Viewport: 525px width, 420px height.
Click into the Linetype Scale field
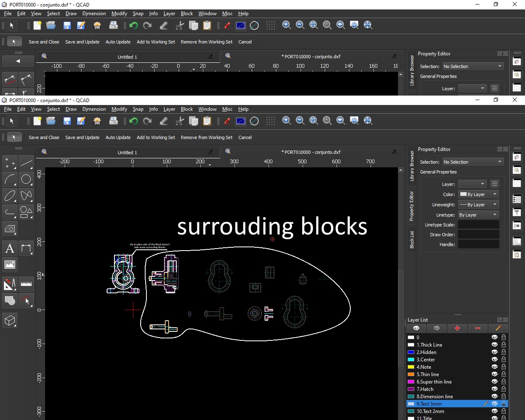pos(478,225)
